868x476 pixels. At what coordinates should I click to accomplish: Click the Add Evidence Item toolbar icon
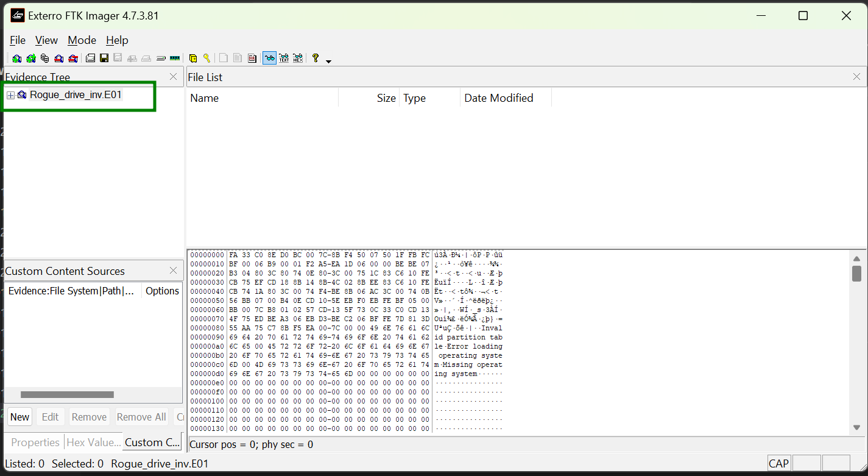tap(17, 59)
